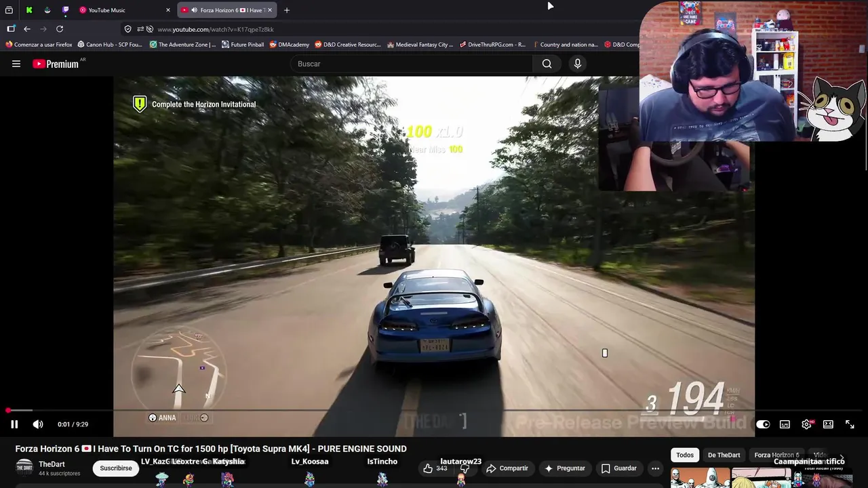Open TheDart channel avatar

[24, 468]
